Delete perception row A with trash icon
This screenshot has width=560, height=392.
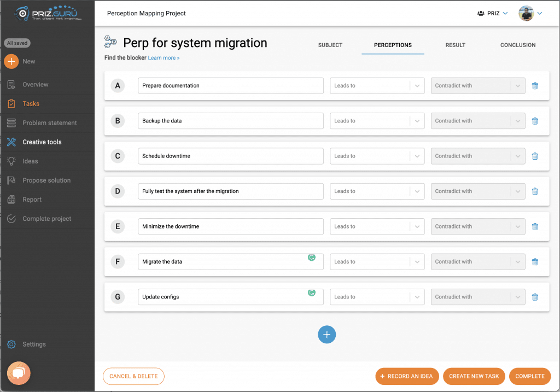coord(535,86)
